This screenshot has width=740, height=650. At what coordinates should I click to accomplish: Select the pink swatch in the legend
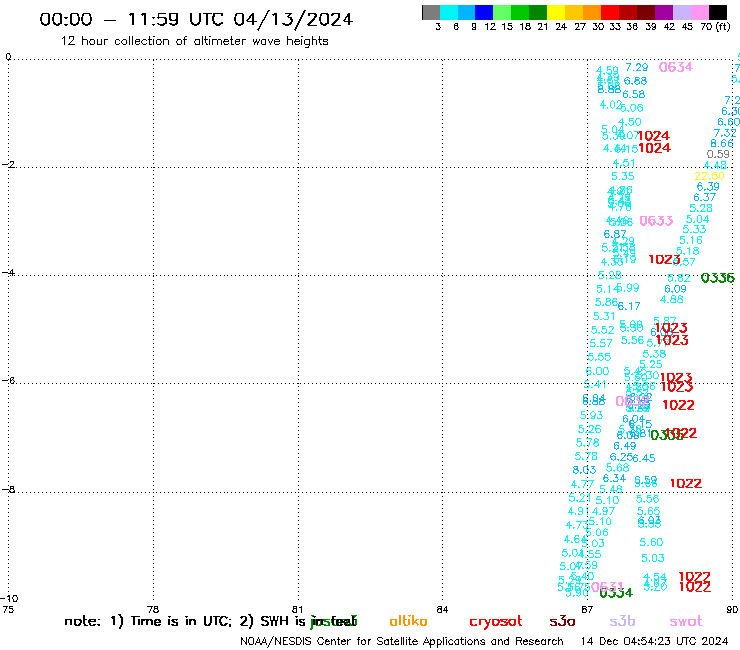tap(699, 12)
